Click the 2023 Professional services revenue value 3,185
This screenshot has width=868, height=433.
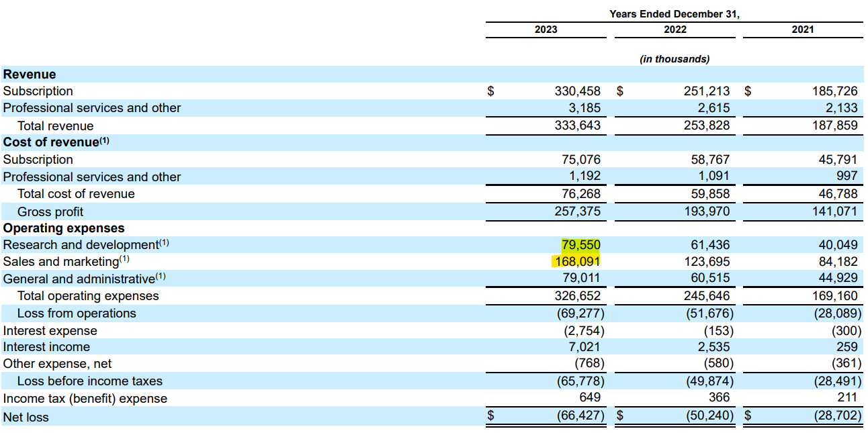click(x=584, y=108)
